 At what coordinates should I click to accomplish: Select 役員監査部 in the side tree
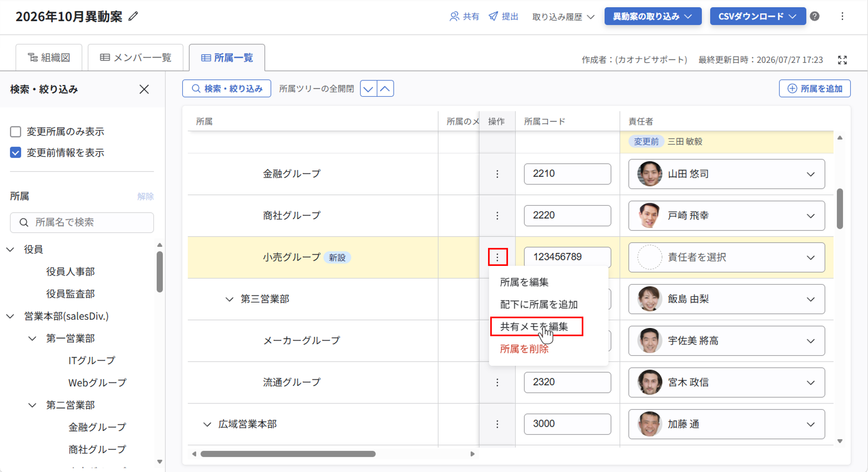(x=70, y=294)
